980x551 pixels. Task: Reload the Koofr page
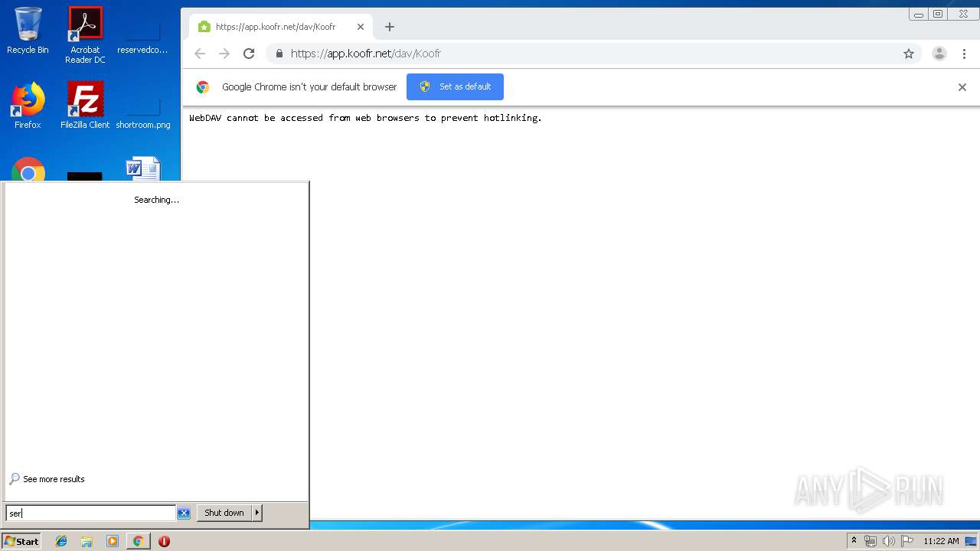[x=249, y=54]
